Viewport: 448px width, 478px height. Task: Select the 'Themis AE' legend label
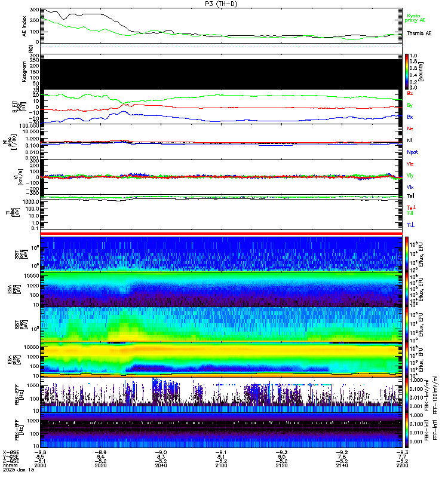click(419, 33)
